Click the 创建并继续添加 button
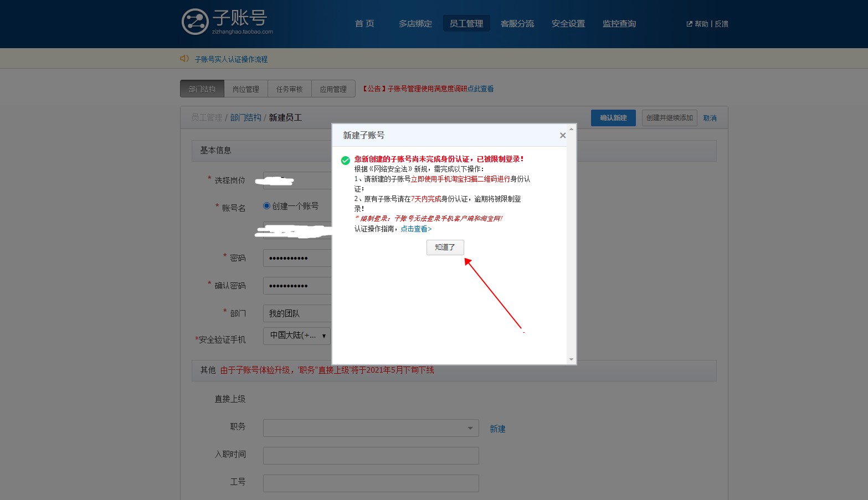 coord(669,117)
